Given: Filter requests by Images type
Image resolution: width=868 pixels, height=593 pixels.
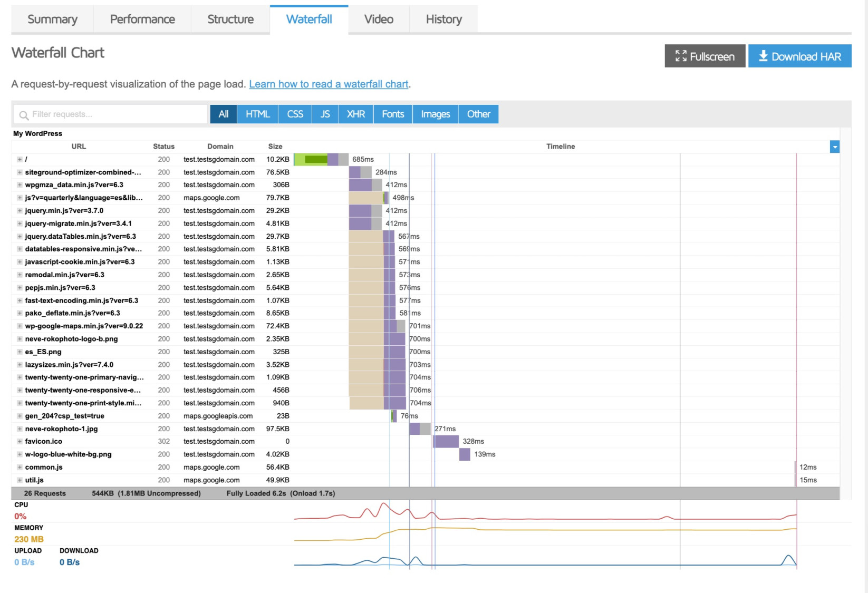Looking at the screenshot, I should [436, 114].
